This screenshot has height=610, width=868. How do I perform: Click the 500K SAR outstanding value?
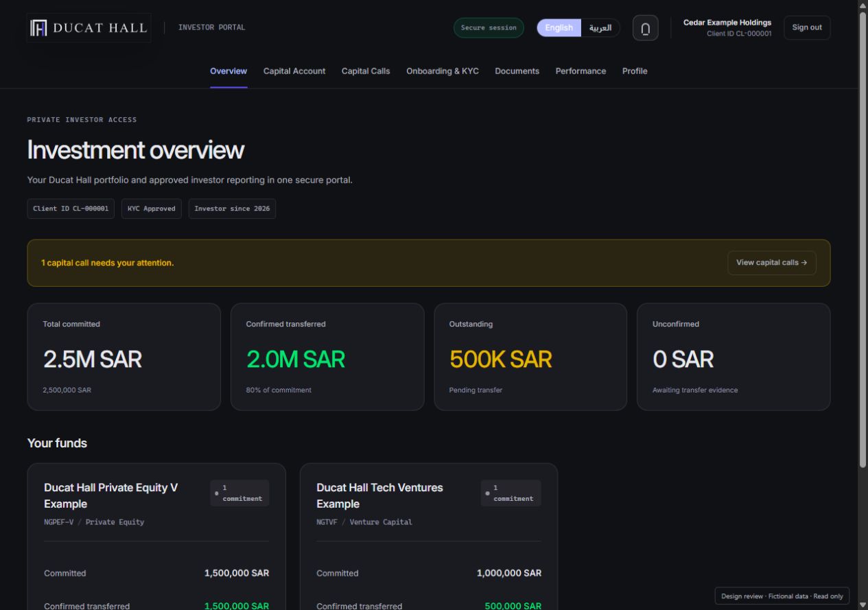(x=501, y=359)
